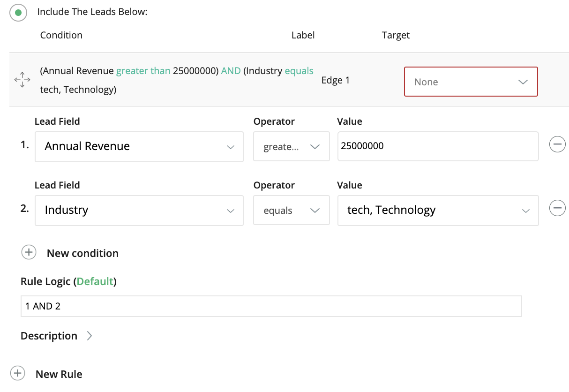
Task: Click New condition to add a condition
Action: click(82, 253)
